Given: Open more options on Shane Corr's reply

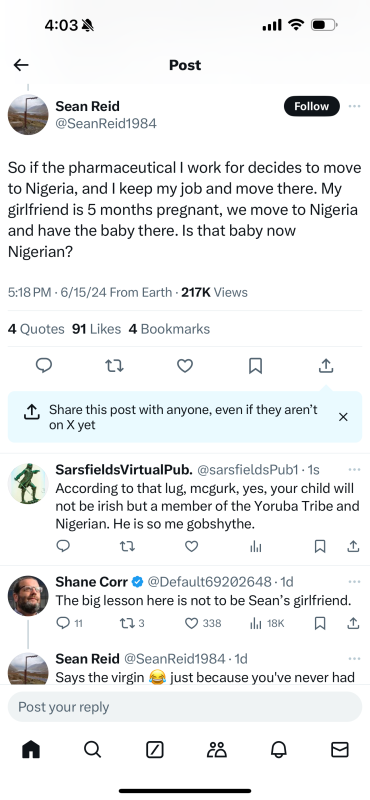Looking at the screenshot, I should point(354,582).
